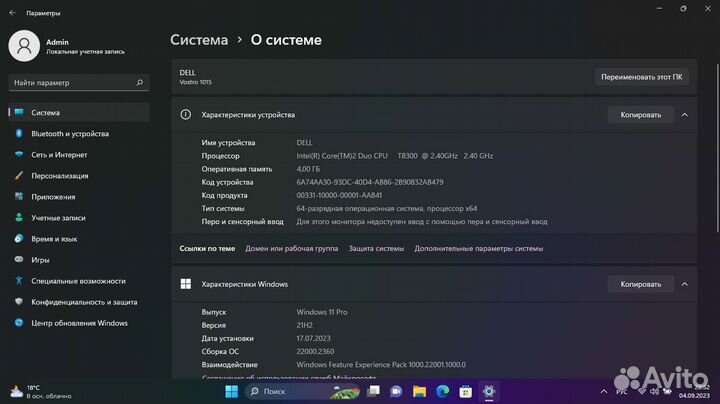
Task: Open Дополнительные параметры системы link
Action: [x=478, y=248]
